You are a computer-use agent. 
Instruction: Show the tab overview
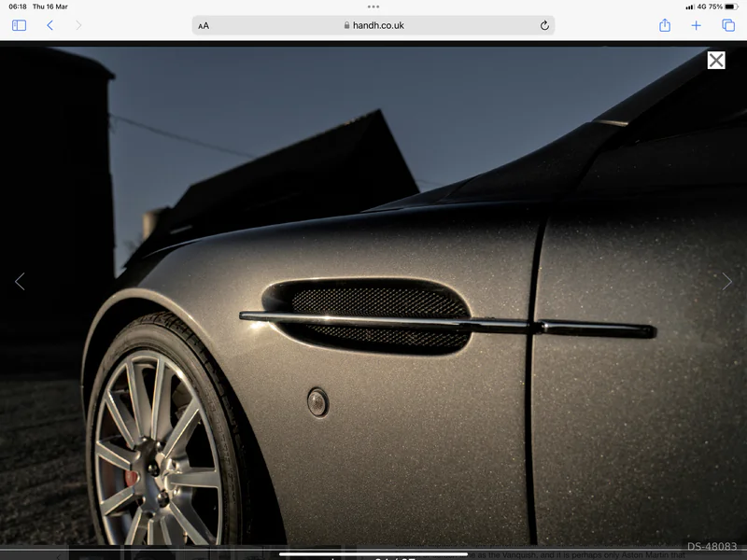tap(728, 25)
